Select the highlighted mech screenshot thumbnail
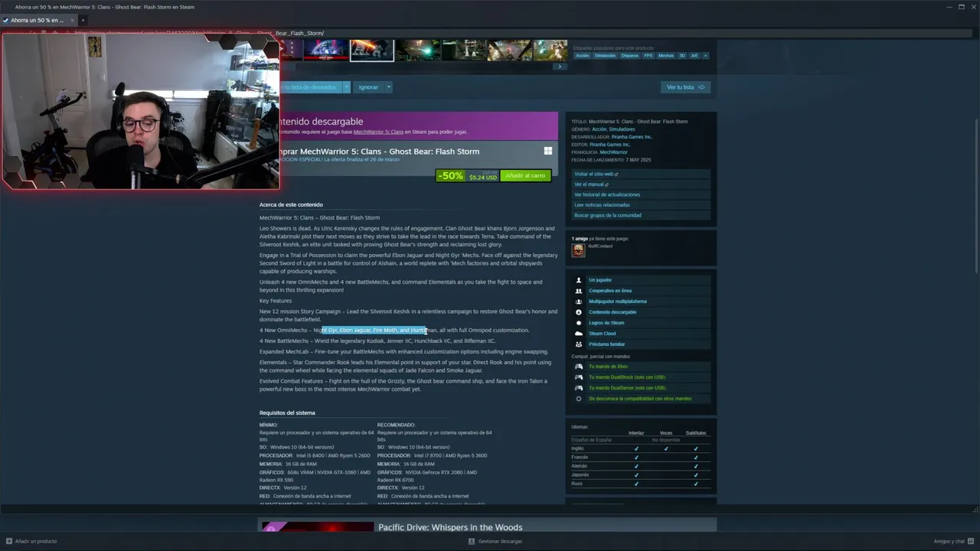 pos(372,51)
